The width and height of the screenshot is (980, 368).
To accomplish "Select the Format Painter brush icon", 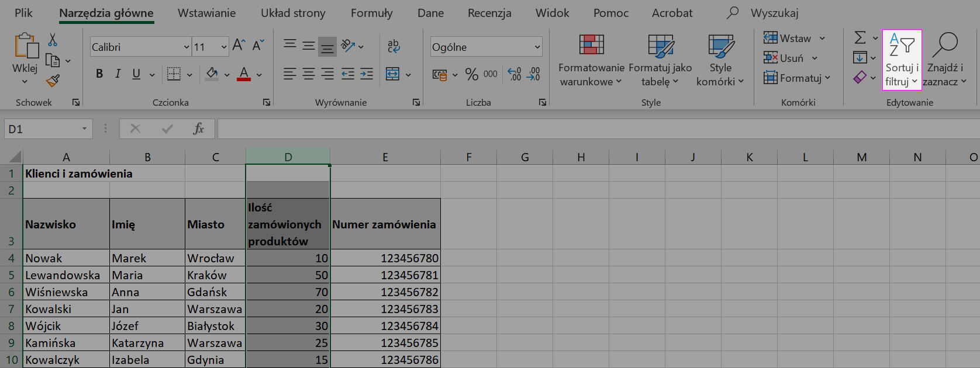I will click(x=53, y=81).
